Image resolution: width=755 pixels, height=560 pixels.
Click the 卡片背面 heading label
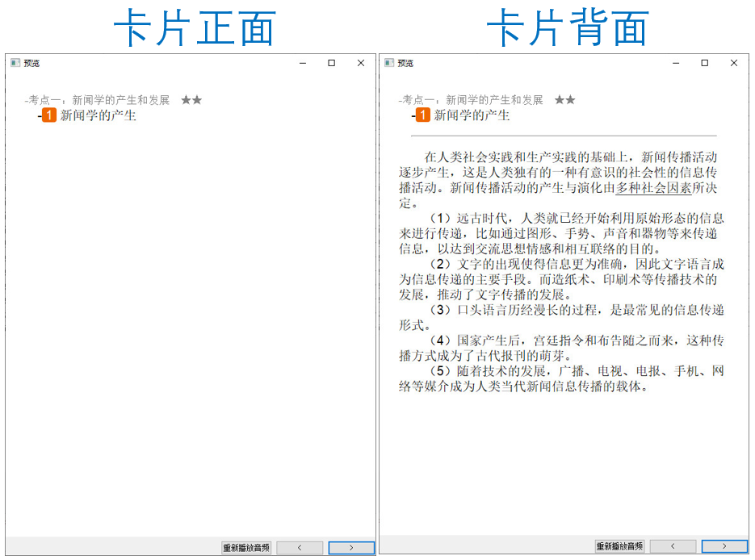(x=568, y=28)
